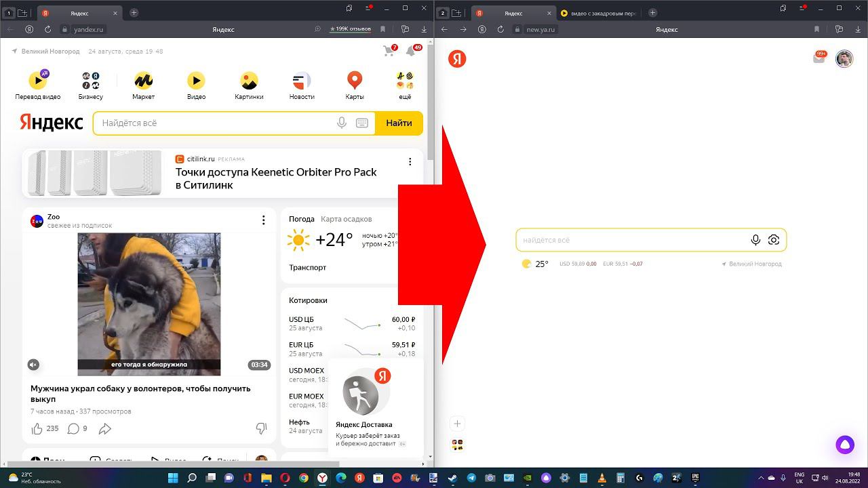The height and width of the screenshot is (488, 868).
Task: Activate voice search microphone in left window
Action: click(x=342, y=123)
